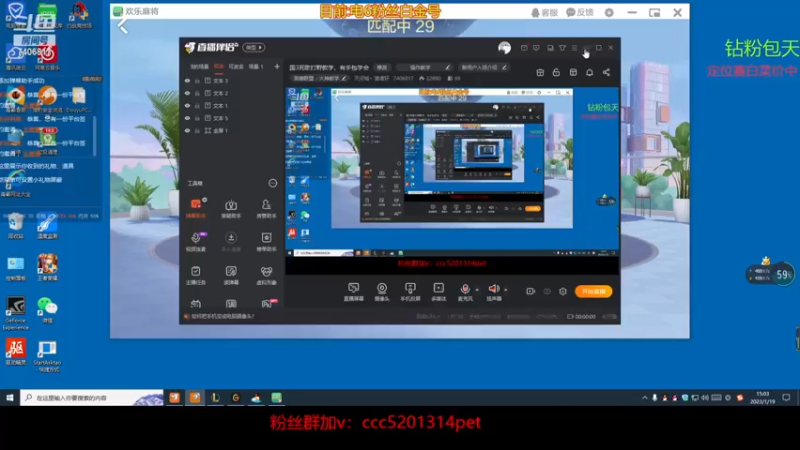Screen dimensions: 800x450
Task: Open the message bubble icon in the title bar
Action: point(536,47)
